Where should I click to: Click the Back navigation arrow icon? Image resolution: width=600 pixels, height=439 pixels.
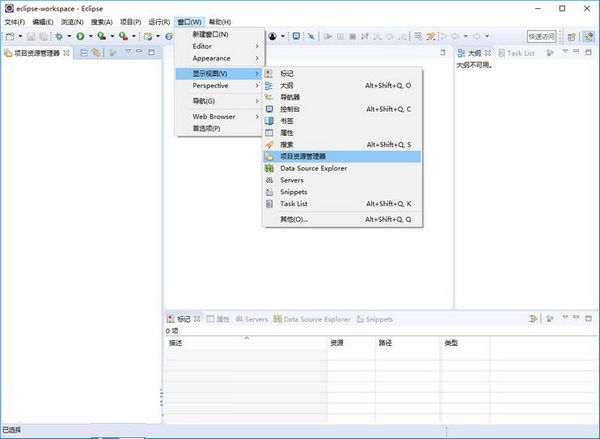[455, 36]
